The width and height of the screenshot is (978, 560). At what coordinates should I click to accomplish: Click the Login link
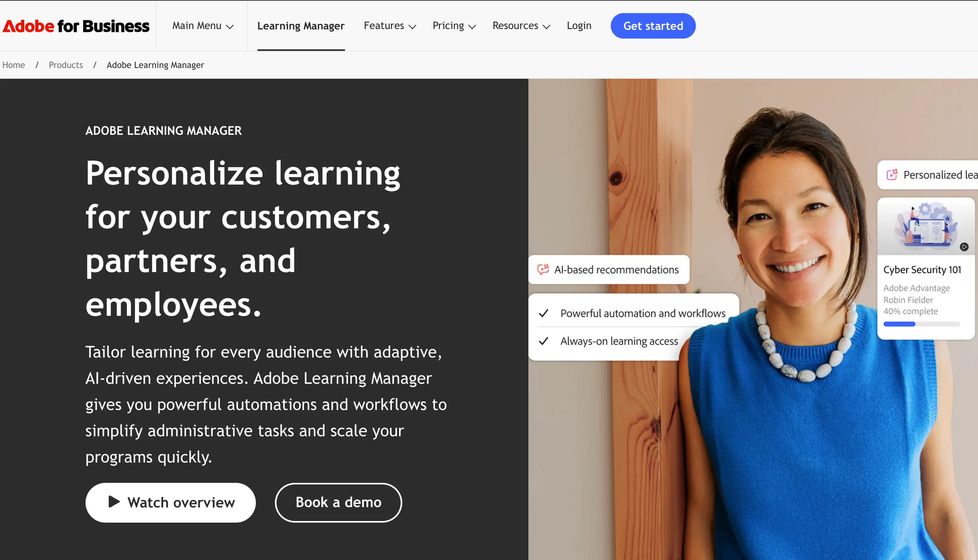[x=579, y=26]
